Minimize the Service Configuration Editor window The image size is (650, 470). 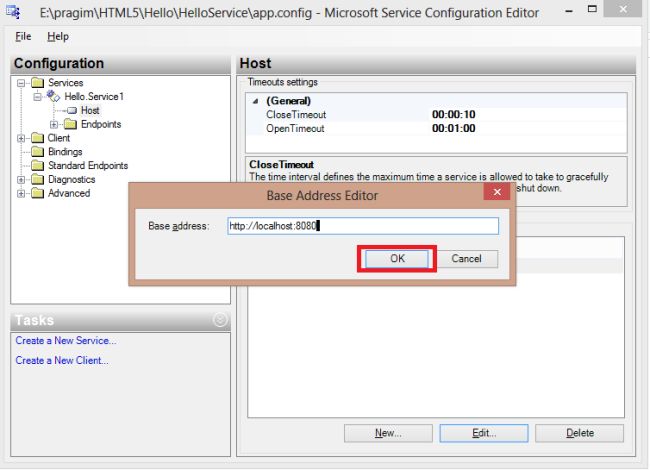569,10
